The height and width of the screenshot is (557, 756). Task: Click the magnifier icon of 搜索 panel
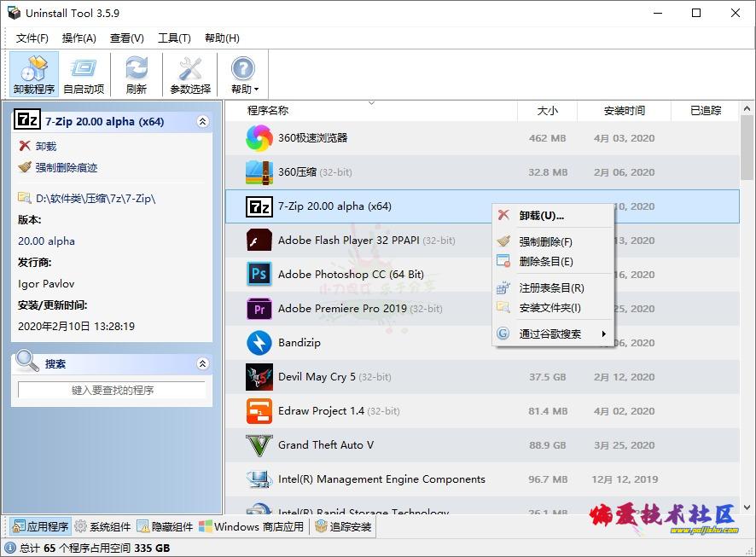[x=27, y=361]
